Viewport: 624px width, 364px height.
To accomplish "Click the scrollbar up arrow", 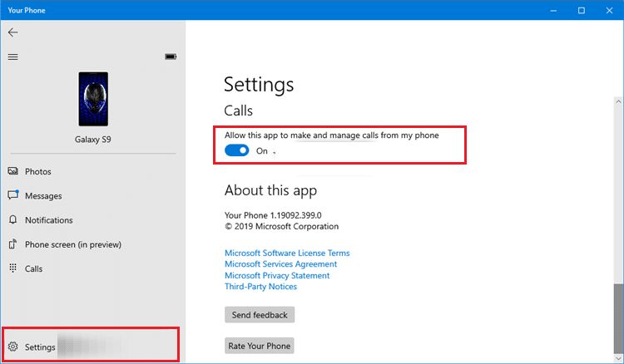I will point(618,101).
